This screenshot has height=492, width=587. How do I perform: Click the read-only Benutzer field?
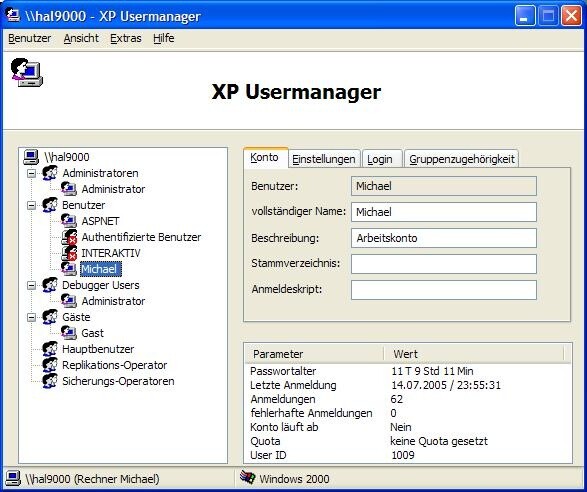tap(444, 186)
